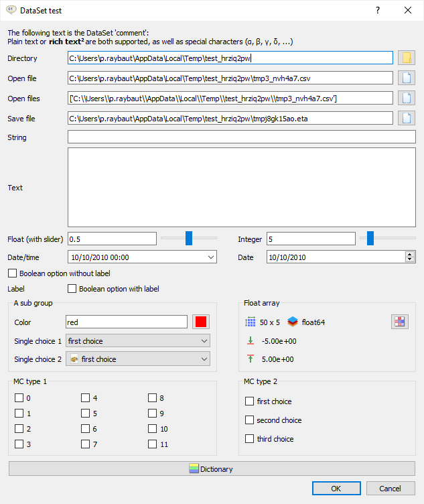424x504 pixels.
Task: Click the help question mark in title bar
Action: click(378, 10)
